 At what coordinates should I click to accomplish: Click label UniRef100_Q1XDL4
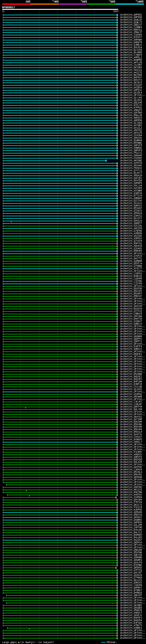click(x=131, y=93)
